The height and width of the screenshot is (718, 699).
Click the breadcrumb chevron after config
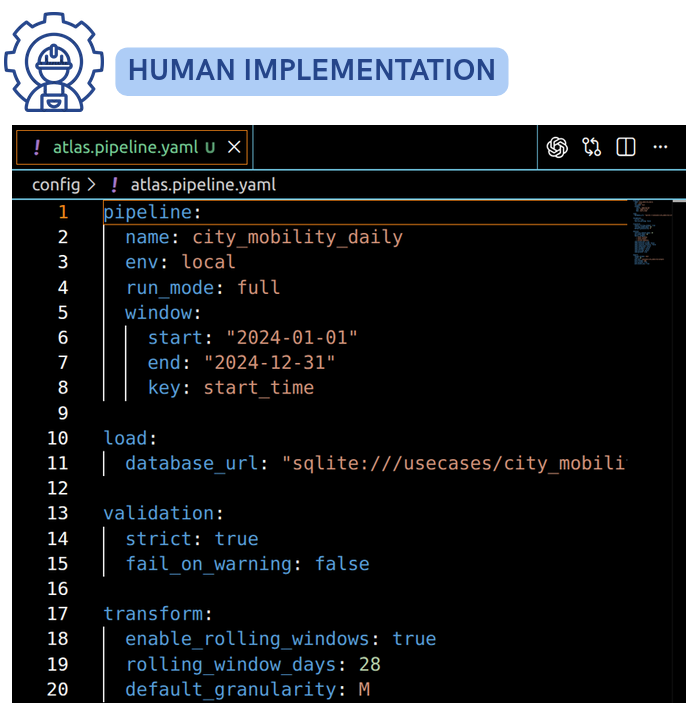pos(92,185)
